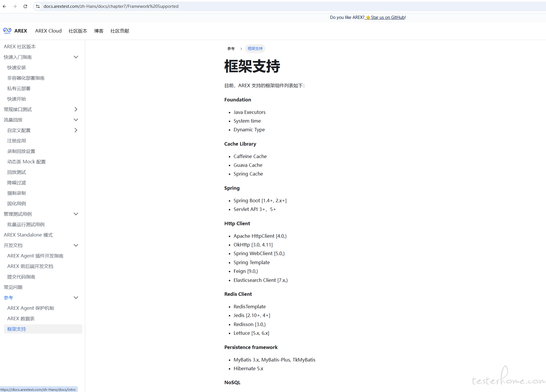Click the 流量回放 sidebar label
The width and height of the screenshot is (546, 392).
pyautogui.click(x=13, y=120)
